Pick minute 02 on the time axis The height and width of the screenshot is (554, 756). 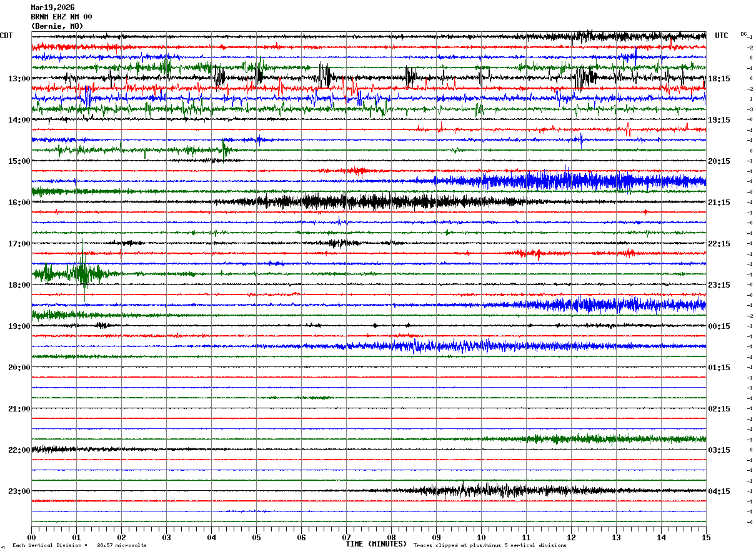[x=121, y=537]
